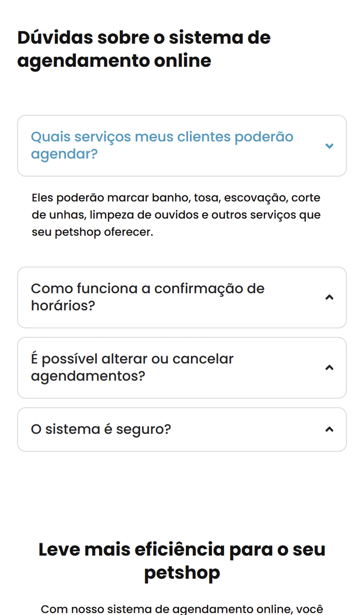Click the word 'agendar?' in the blue question

64,154
